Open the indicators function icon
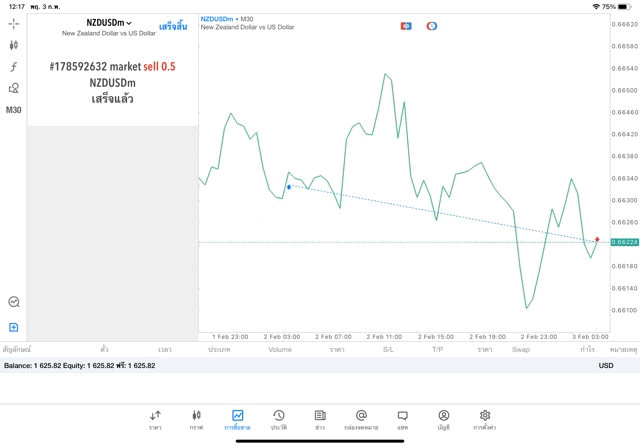 (x=14, y=67)
